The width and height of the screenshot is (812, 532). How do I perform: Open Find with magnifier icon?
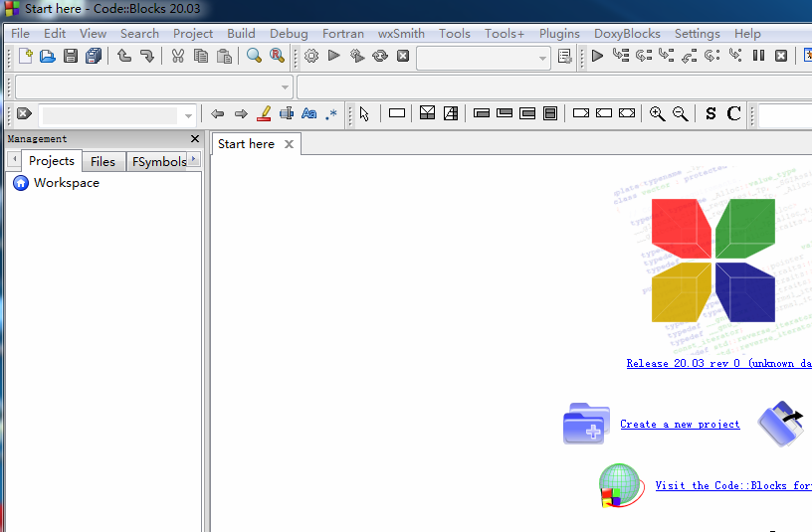coord(254,56)
